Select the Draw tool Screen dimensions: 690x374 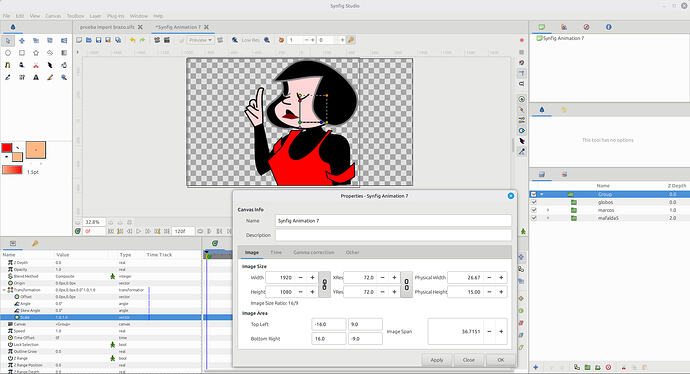pyautogui.click(x=22, y=65)
